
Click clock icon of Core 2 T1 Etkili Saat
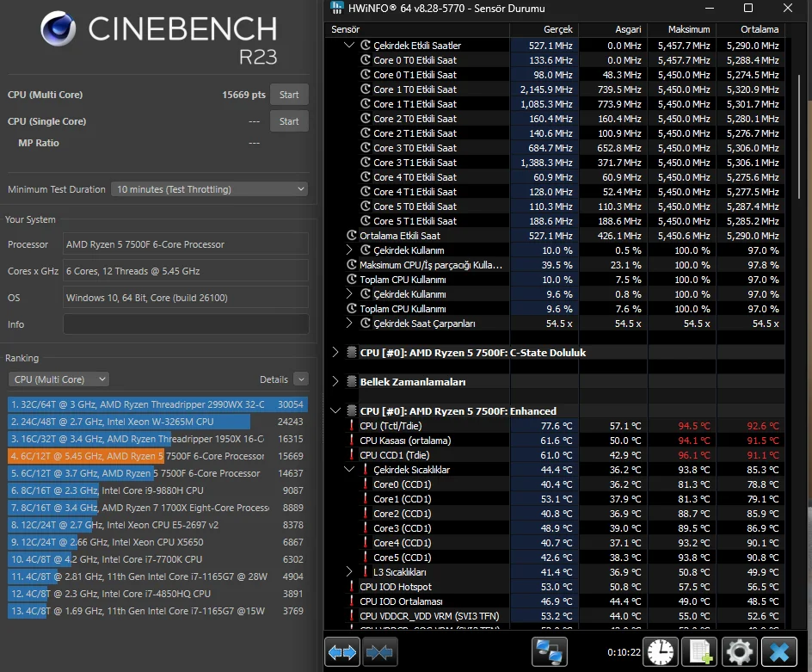coord(366,133)
